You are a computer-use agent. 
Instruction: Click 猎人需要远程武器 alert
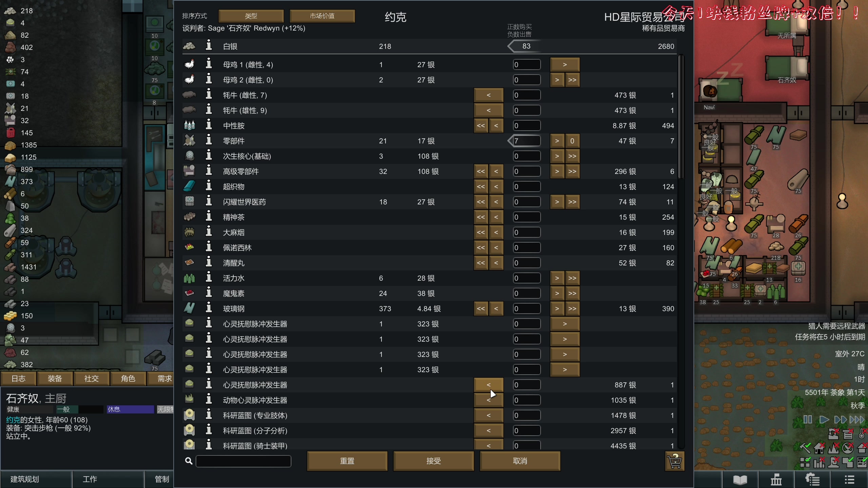click(x=836, y=326)
